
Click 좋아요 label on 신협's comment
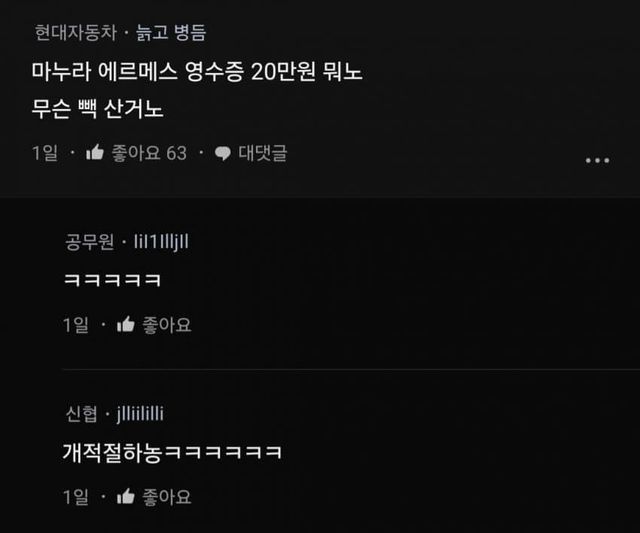pos(167,497)
